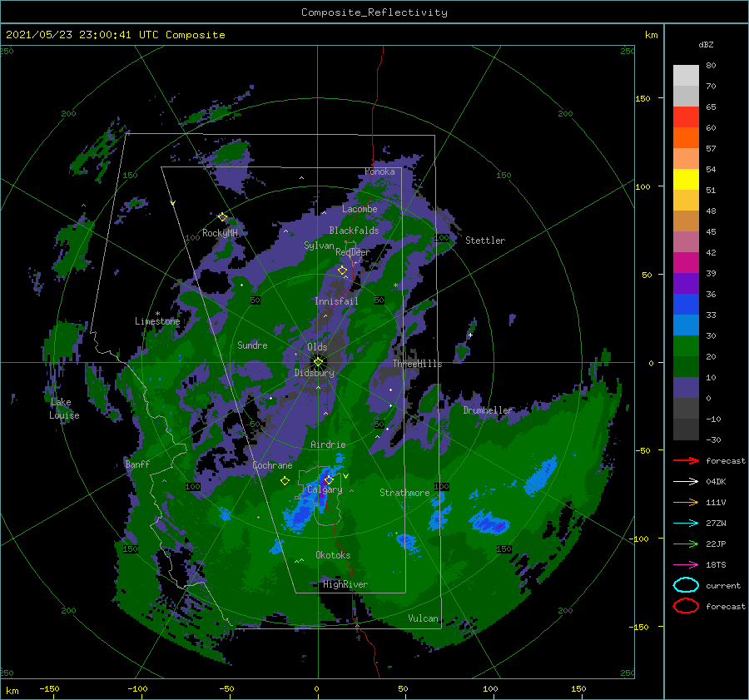Click the Innisfail label
The image size is (749, 700).
(336, 301)
